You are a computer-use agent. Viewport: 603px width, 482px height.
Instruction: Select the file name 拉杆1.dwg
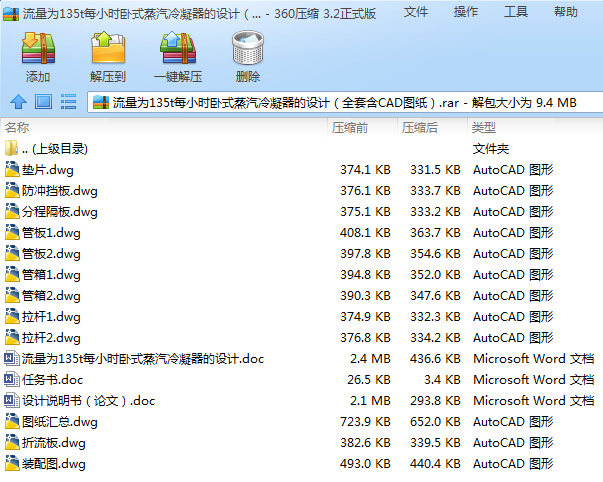(51, 317)
